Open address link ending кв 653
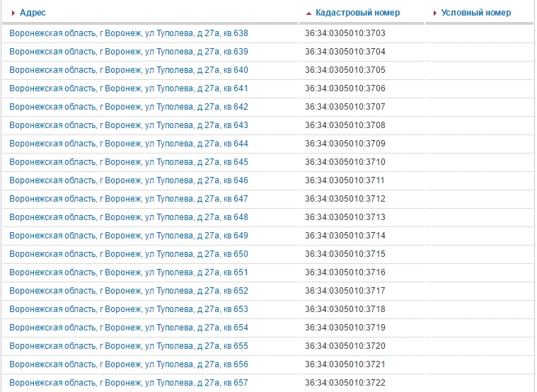The width and height of the screenshot is (537, 392). point(129,309)
